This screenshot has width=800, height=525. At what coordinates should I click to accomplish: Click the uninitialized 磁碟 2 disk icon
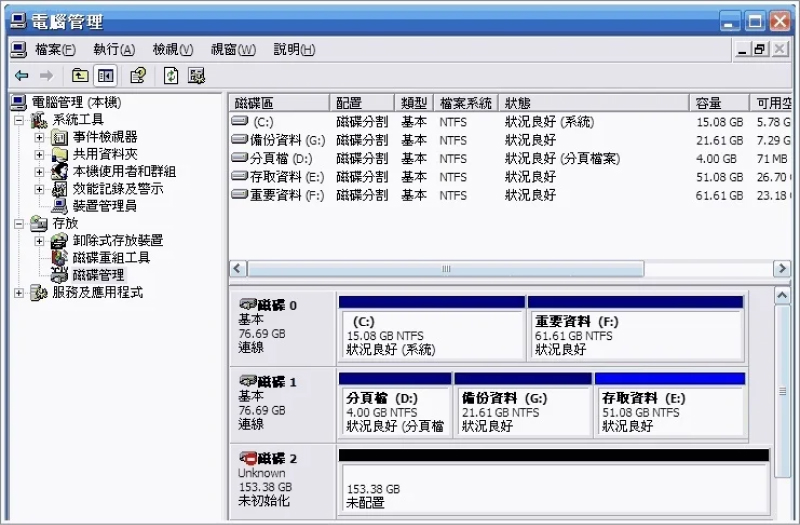click(x=247, y=458)
